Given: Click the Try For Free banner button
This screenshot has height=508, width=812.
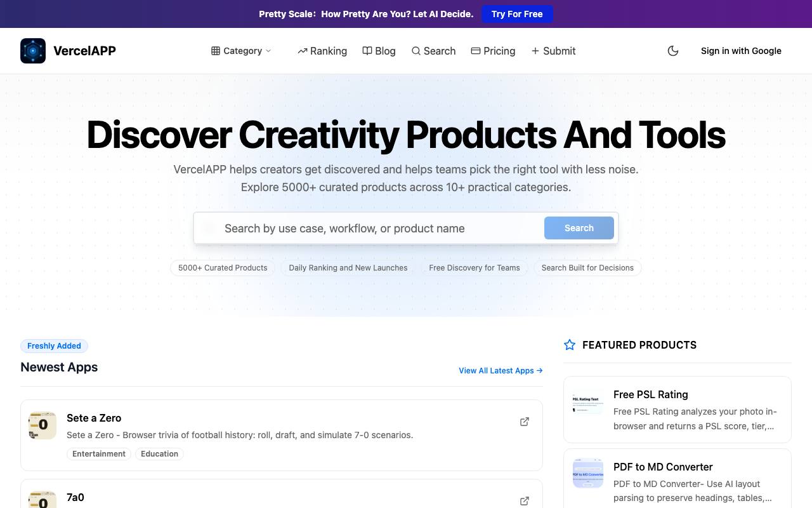Looking at the screenshot, I should tap(517, 14).
